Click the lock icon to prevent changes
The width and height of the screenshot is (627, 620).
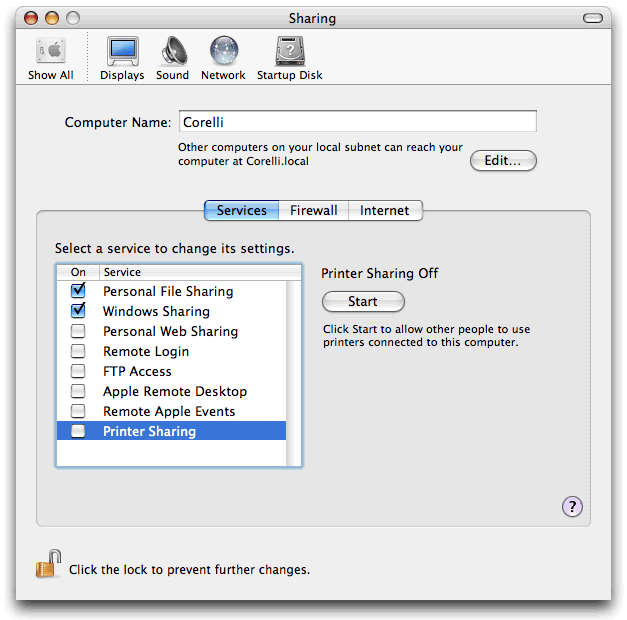click(48, 565)
